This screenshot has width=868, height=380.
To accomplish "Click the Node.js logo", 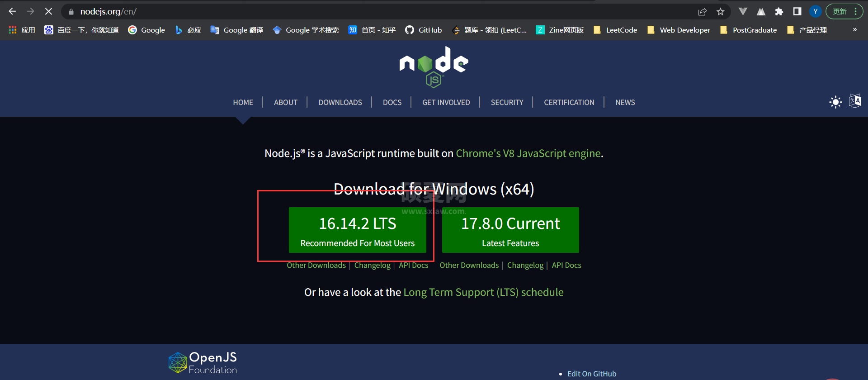I will click(x=434, y=67).
